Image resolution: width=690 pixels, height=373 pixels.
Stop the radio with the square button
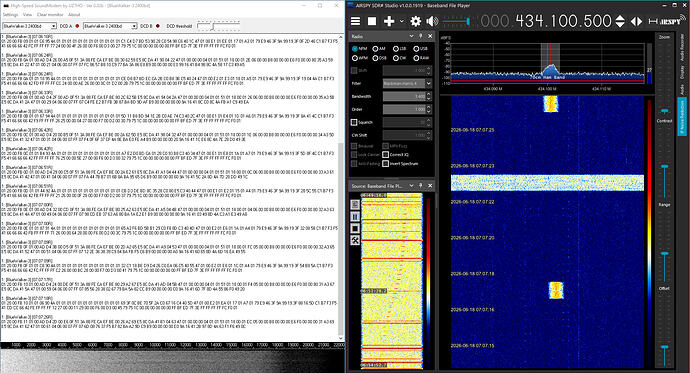click(x=372, y=21)
